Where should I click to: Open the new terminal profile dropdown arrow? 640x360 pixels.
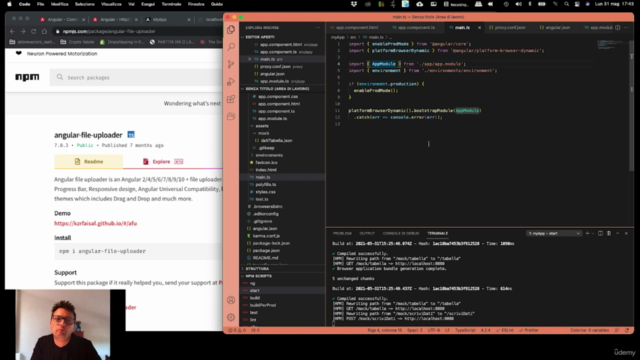593,233
